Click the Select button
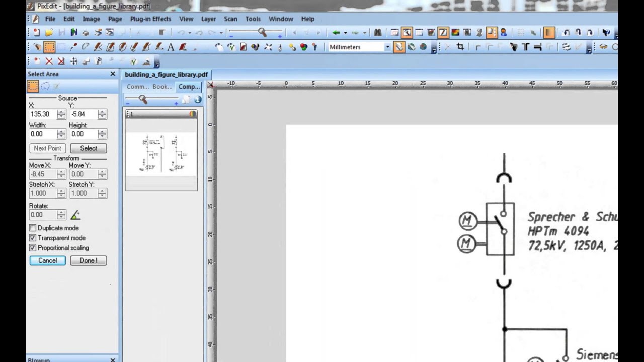The height and width of the screenshot is (362, 644). coord(89,148)
